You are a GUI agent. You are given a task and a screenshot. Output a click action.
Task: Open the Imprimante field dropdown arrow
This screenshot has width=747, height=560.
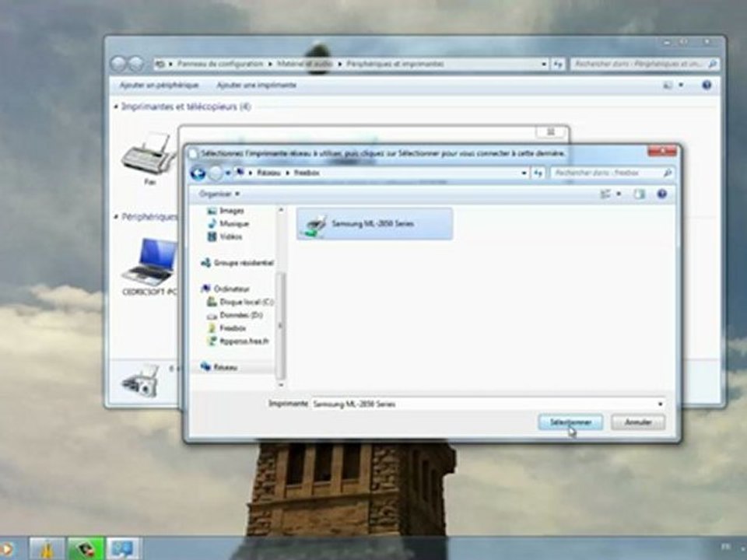[x=661, y=404]
